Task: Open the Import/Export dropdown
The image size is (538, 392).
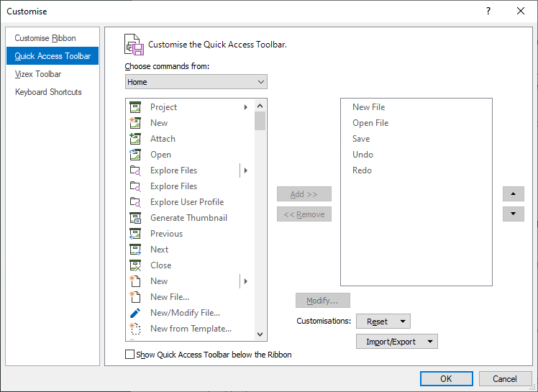Action: click(397, 342)
